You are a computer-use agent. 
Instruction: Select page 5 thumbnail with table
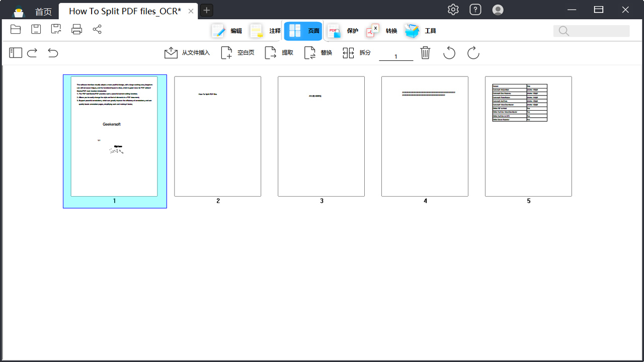tap(528, 136)
